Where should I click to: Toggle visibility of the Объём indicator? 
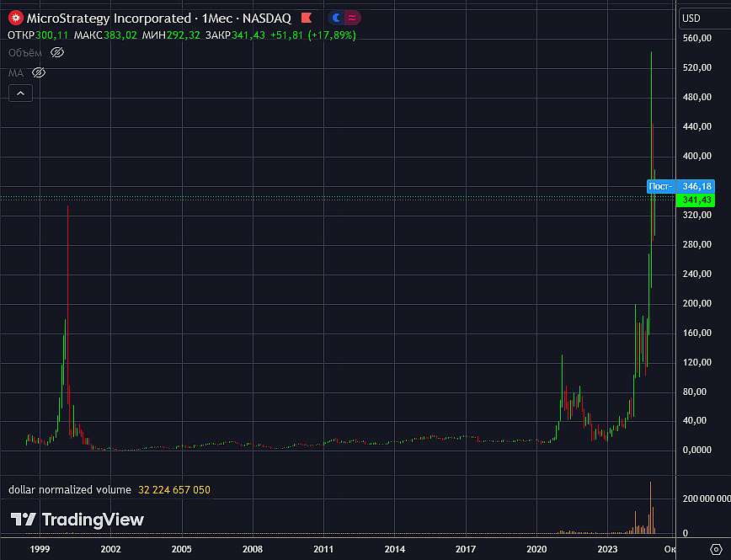pyautogui.click(x=57, y=53)
